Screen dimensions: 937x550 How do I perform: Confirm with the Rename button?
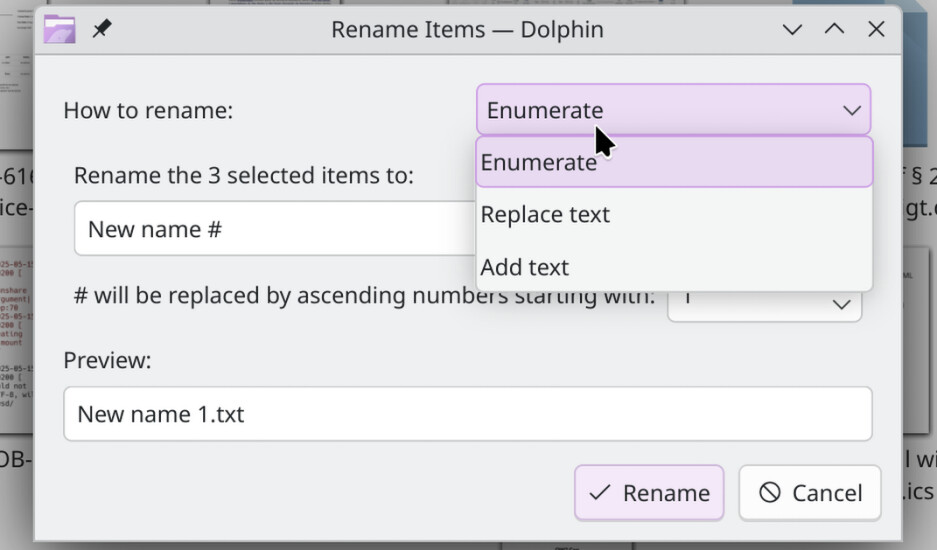(649, 493)
